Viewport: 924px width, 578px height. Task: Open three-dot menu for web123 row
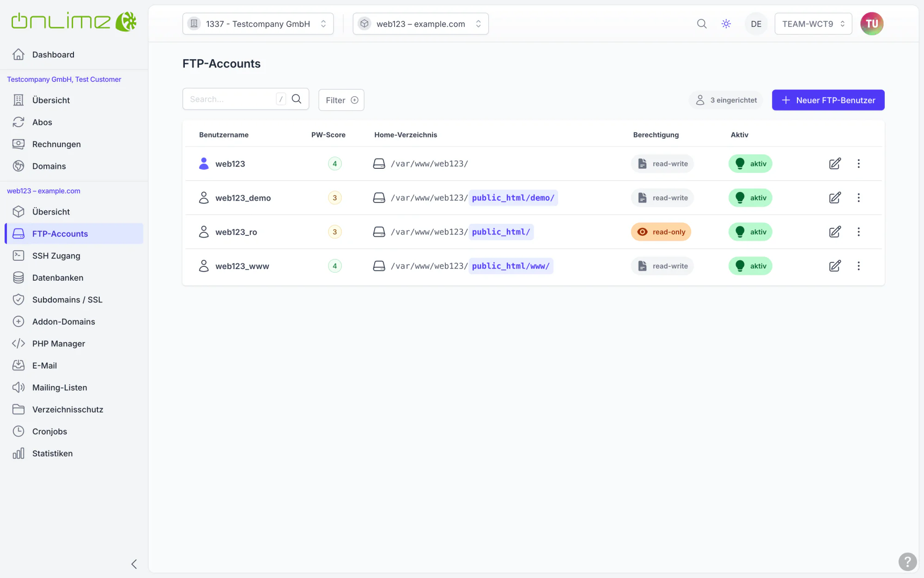click(858, 164)
